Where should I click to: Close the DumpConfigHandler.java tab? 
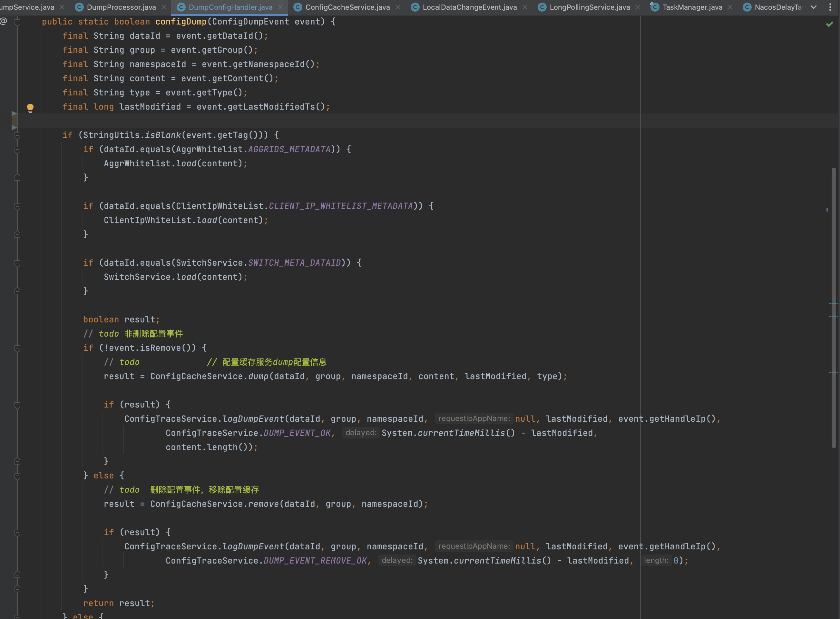pyautogui.click(x=280, y=7)
